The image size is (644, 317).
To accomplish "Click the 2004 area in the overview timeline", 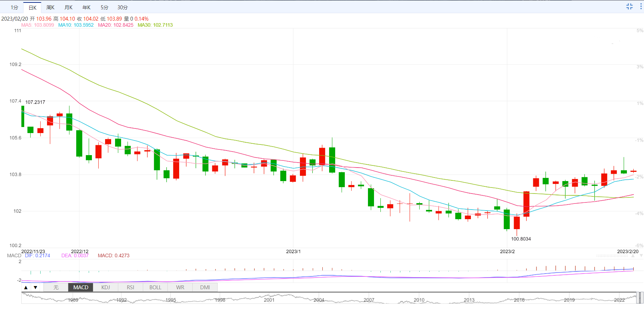I will [319, 300].
